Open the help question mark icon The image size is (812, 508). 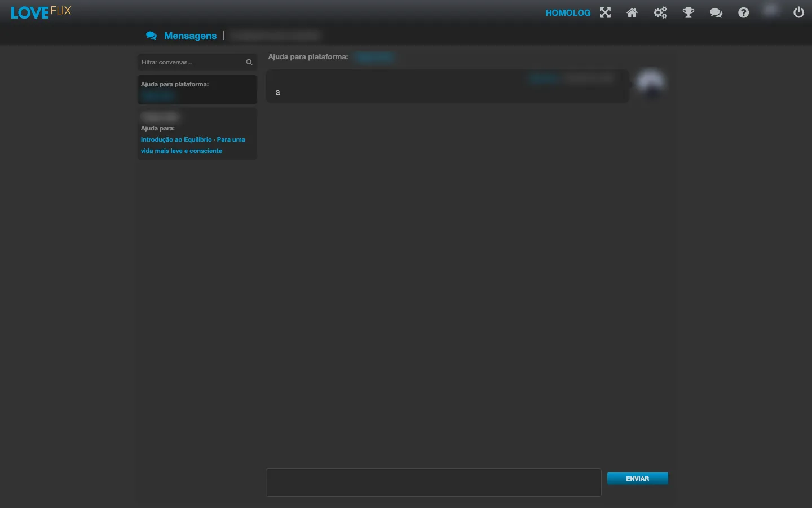pos(744,12)
